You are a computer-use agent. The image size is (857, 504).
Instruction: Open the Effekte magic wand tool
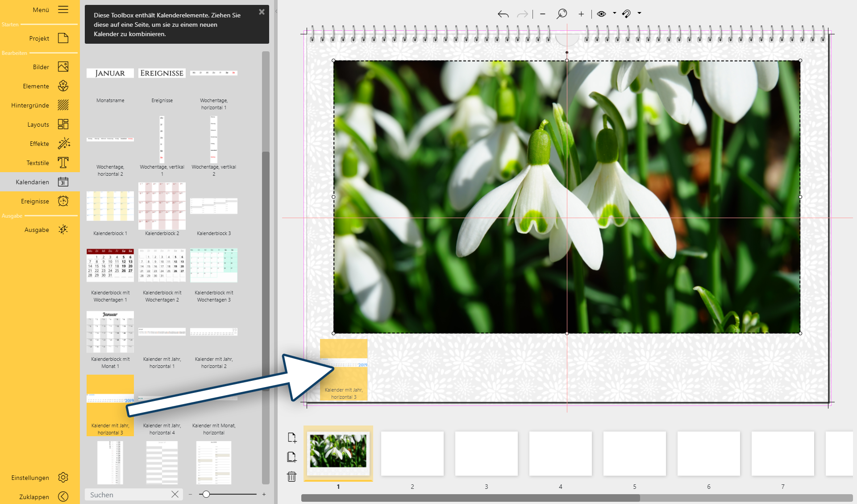point(63,144)
